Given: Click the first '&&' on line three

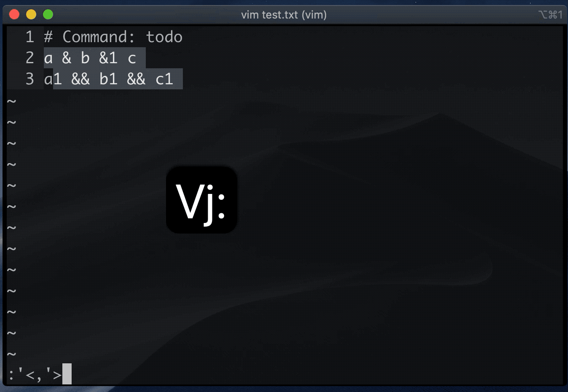Looking at the screenshot, I should [x=80, y=79].
